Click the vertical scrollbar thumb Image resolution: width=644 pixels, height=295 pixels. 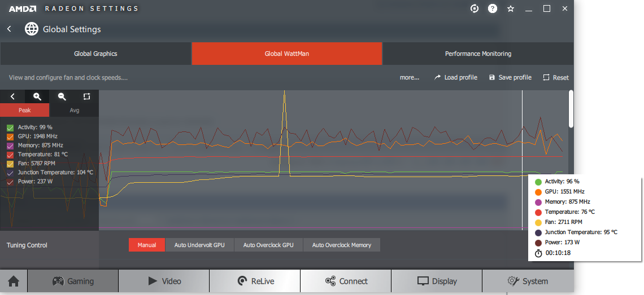[571, 109]
